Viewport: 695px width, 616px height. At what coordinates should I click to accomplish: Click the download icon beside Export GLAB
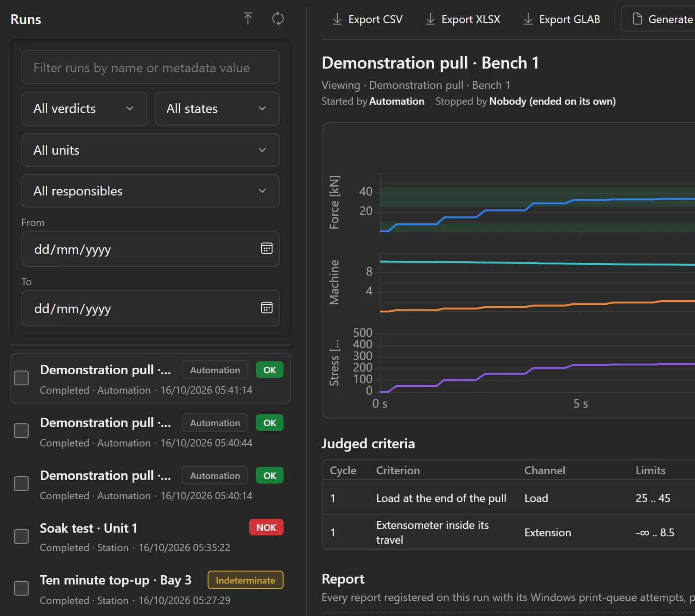point(528,19)
